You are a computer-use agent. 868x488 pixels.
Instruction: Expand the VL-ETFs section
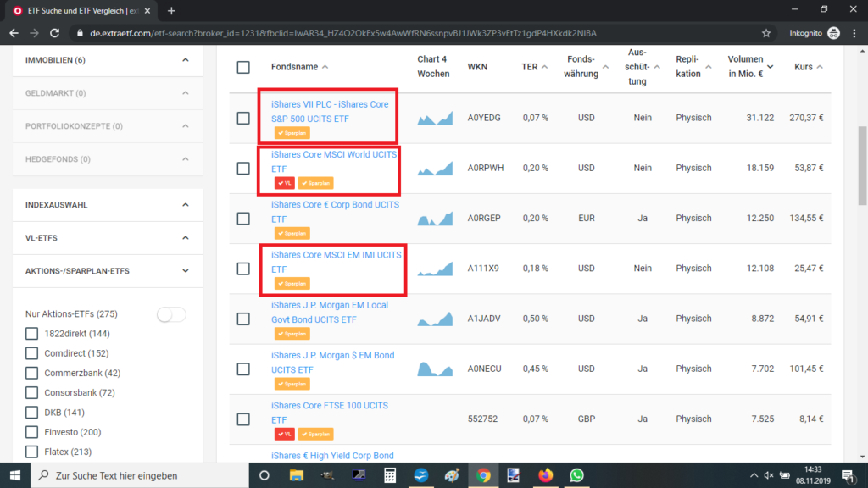click(x=108, y=238)
